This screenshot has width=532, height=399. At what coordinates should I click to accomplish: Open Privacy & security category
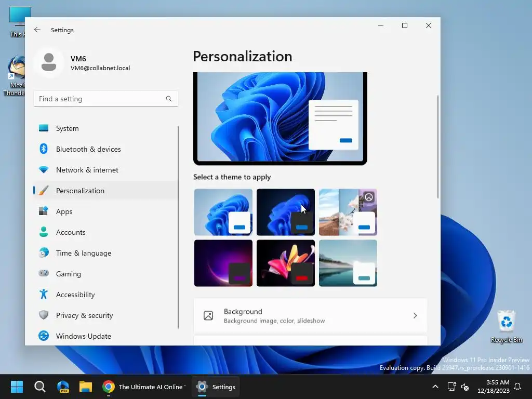pyautogui.click(x=105, y=315)
